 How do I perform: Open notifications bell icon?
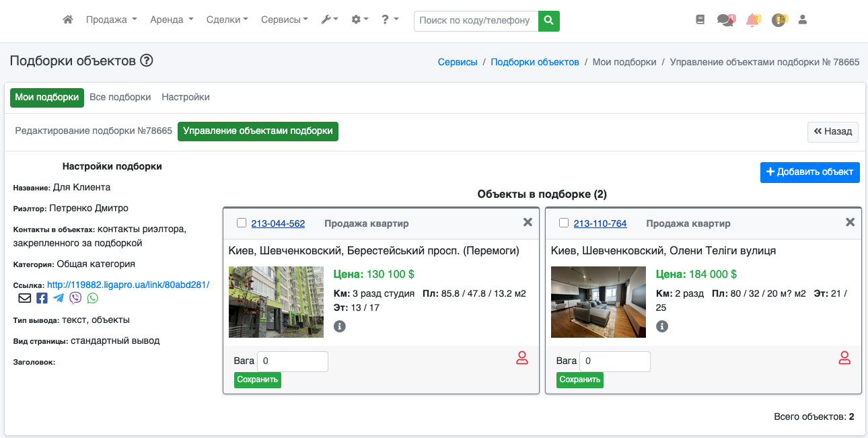(752, 20)
